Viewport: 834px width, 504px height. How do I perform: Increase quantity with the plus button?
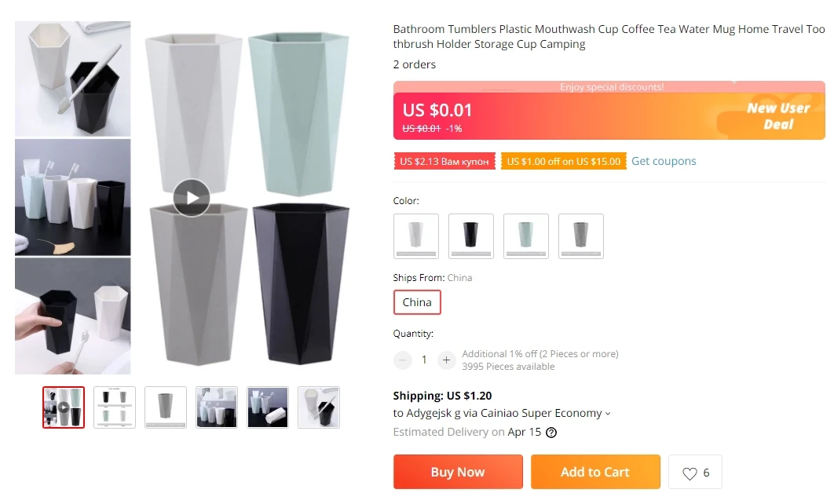446,360
